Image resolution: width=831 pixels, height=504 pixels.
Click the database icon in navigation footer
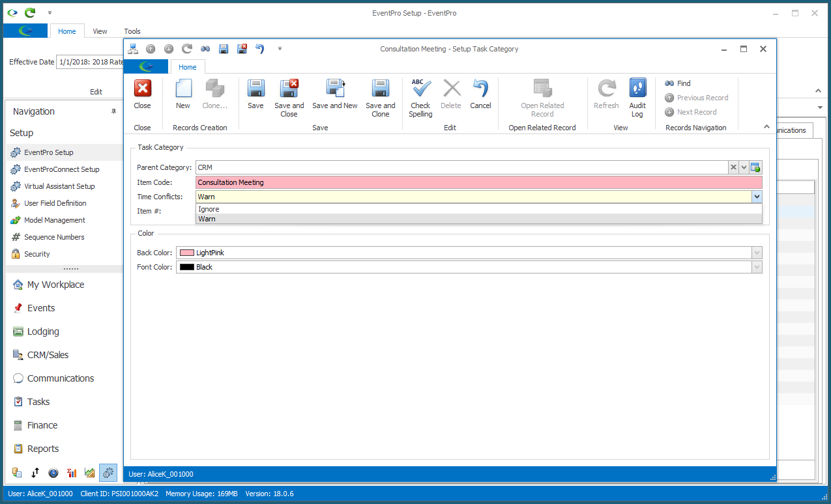click(17, 473)
